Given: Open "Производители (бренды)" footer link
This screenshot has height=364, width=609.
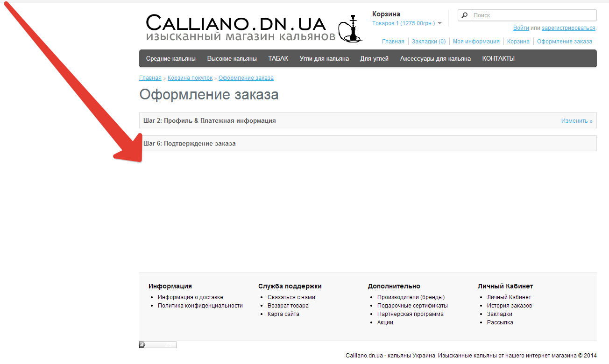Looking at the screenshot, I should click(x=411, y=297).
